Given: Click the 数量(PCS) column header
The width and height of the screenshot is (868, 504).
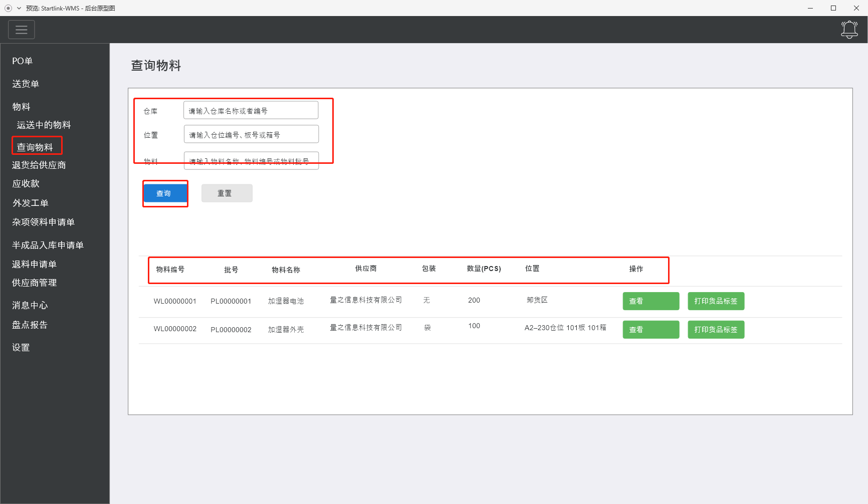Looking at the screenshot, I should [484, 269].
